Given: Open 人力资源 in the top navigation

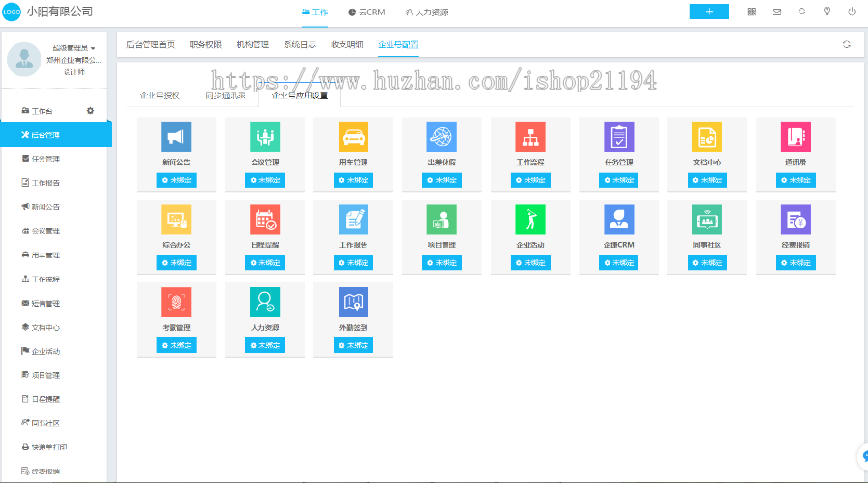Looking at the screenshot, I should (x=427, y=13).
